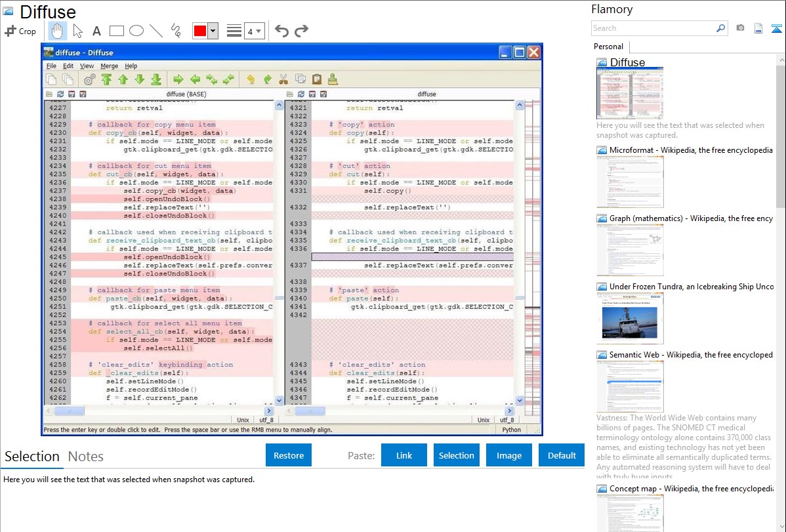Copy selection left with green arrow

pyautogui.click(x=195, y=79)
